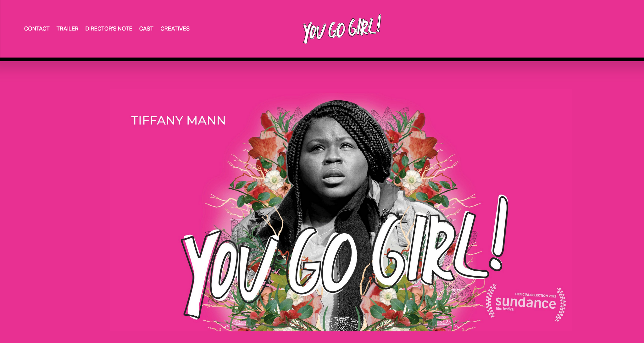Click the Tiffany Mann name text
This screenshot has width=644, height=343.
click(178, 120)
